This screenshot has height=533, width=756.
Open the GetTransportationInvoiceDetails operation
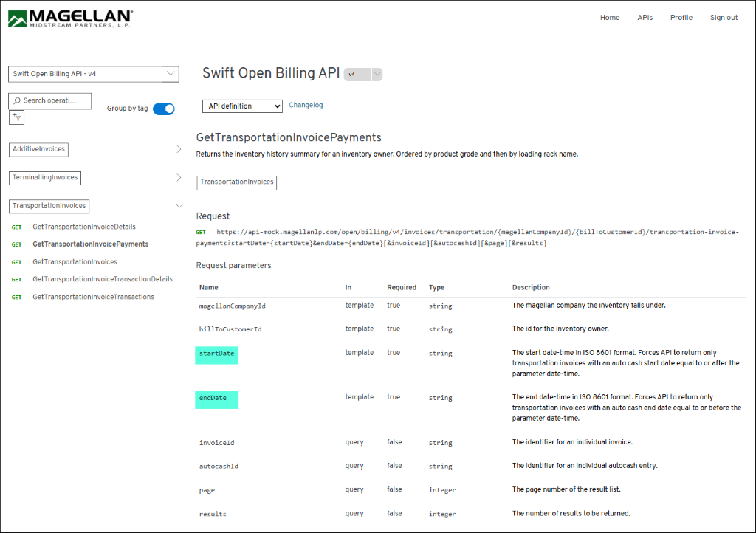click(x=84, y=227)
